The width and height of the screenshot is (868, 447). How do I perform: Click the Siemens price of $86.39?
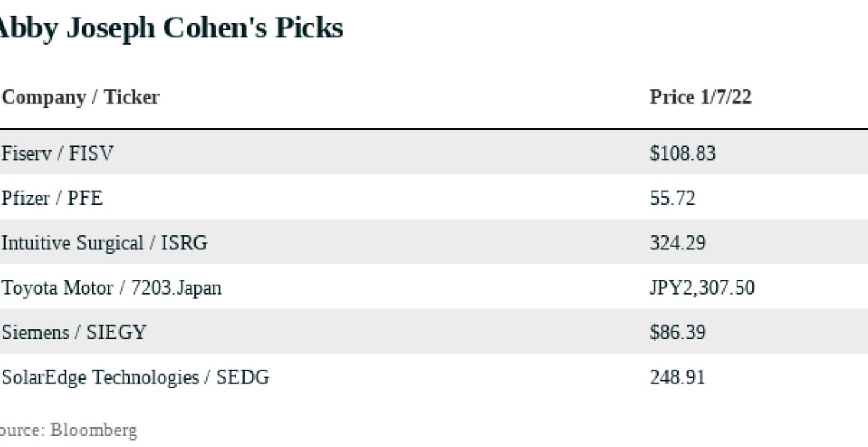click(x=677, y=332)
